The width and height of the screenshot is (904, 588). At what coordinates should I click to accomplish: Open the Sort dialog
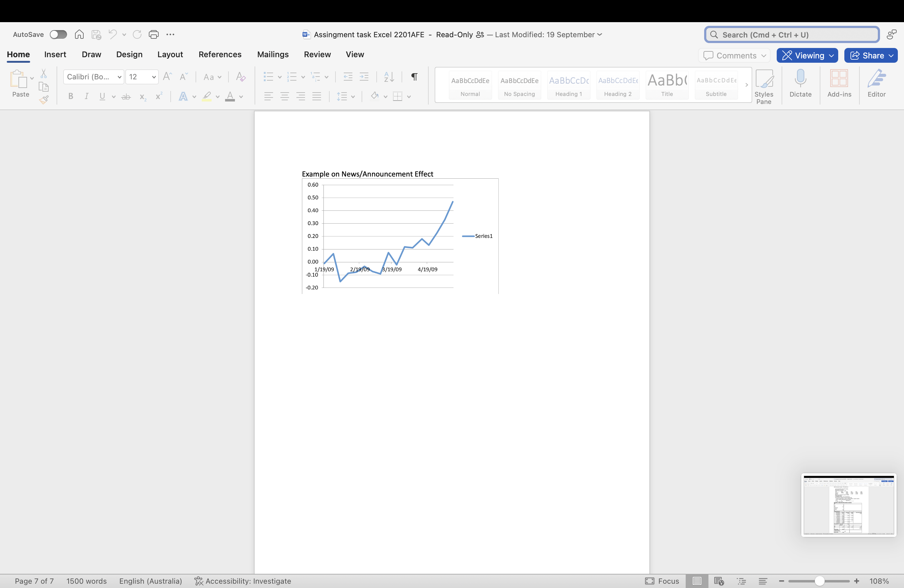[388, 77]
